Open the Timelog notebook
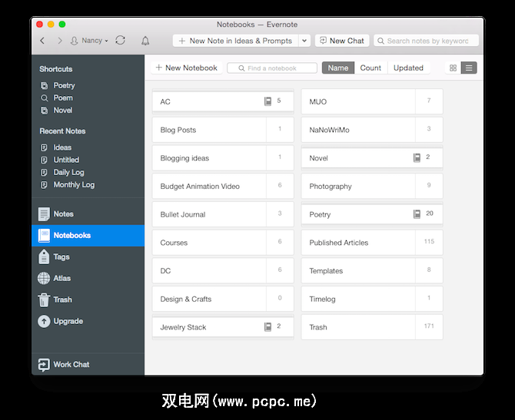This screenshot has height=420, width=515. coord(372,299)
